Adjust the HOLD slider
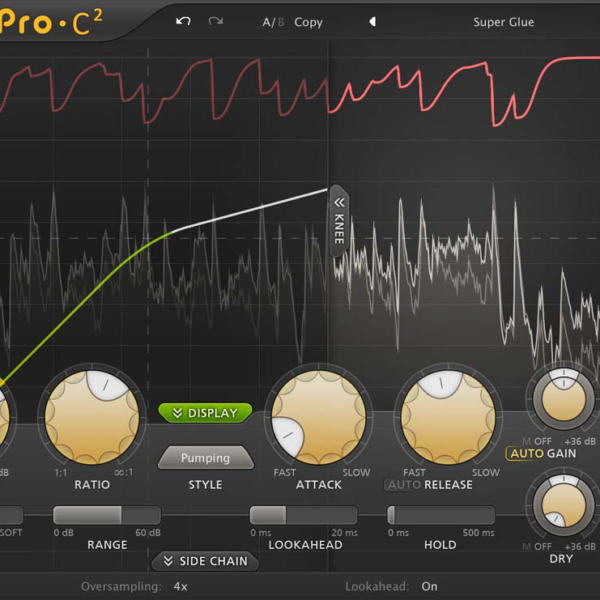 coord(441,515)
